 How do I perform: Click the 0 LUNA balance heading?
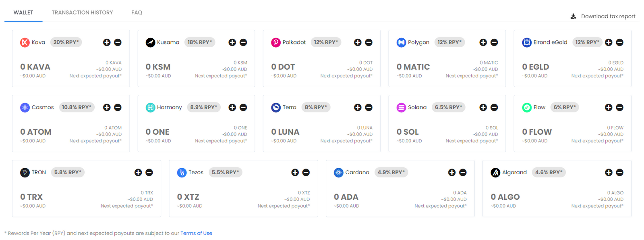[285, 132]
